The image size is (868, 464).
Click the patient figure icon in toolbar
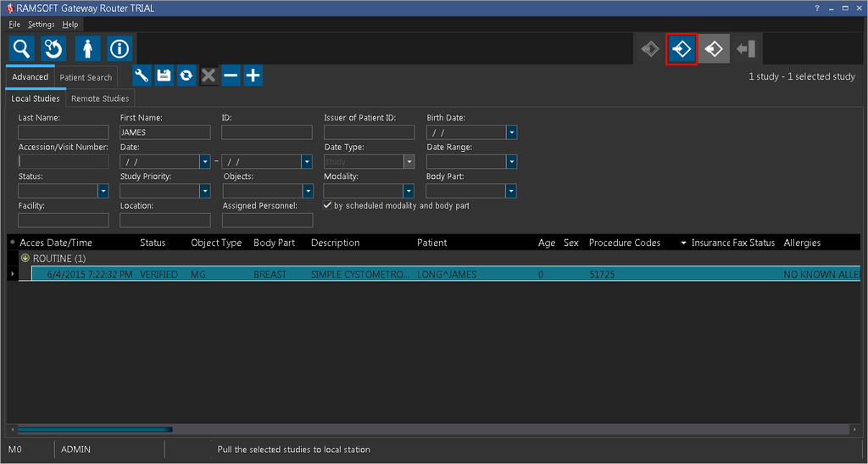click(x=87, y=48)
